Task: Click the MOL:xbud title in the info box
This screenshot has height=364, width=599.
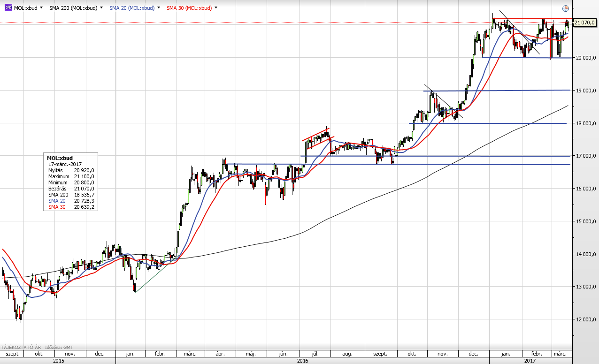Action: (x=60, y=158)
